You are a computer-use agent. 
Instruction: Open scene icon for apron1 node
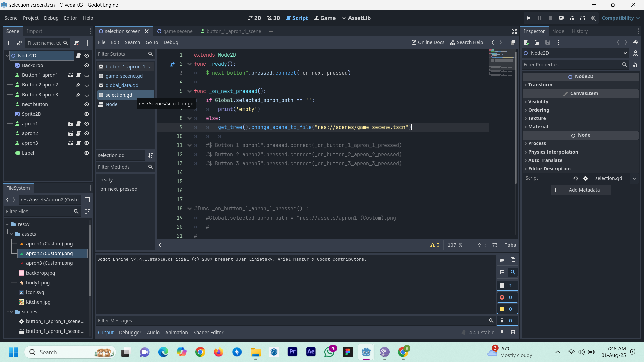click(70, 124)
